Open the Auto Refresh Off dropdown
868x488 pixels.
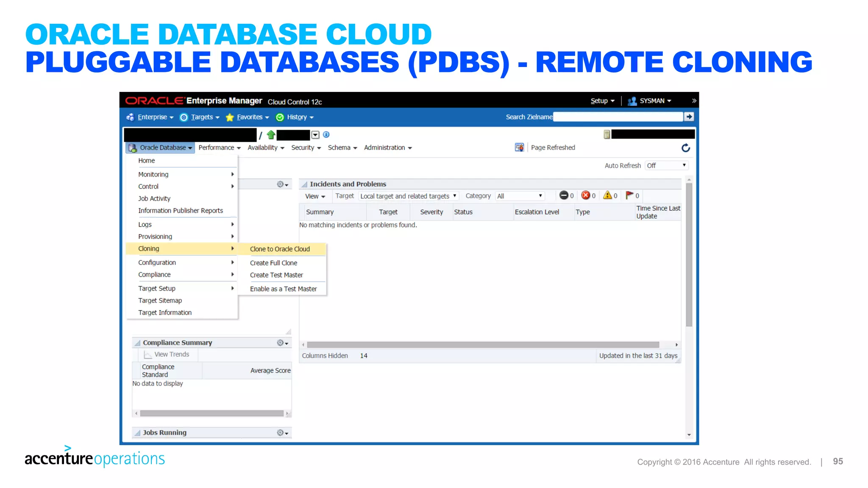coord(666,166)
